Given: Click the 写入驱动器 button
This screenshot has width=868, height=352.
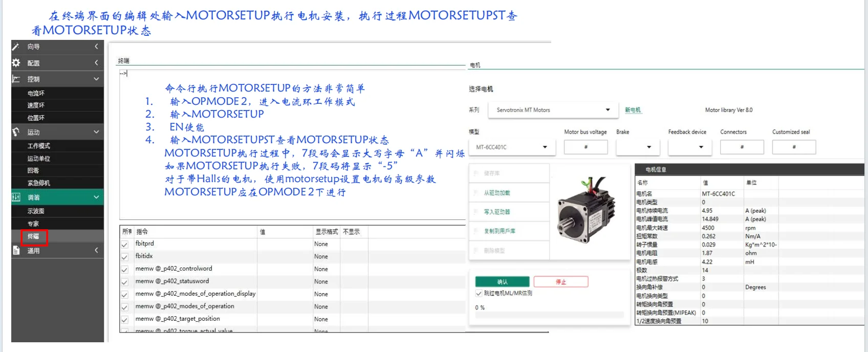Looking at the screenshot, I should pyautogui.click(x=509, y=212).
